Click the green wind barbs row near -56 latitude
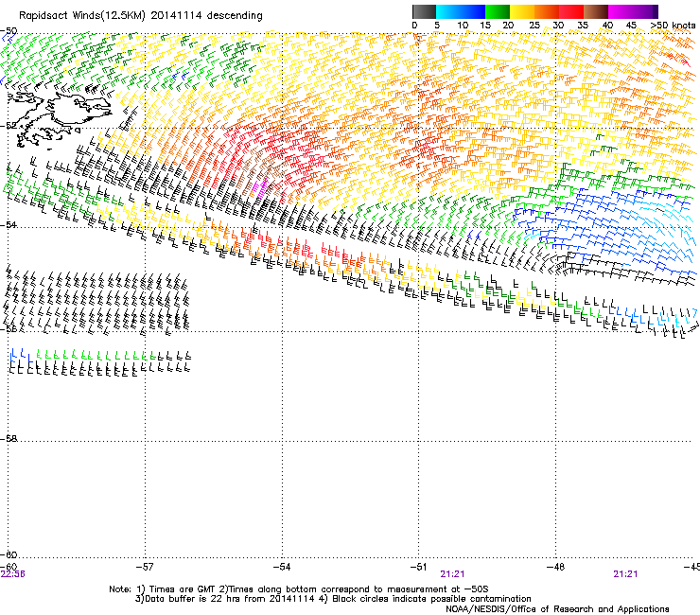This screenshot has height=615, width=700. (96, 356)
